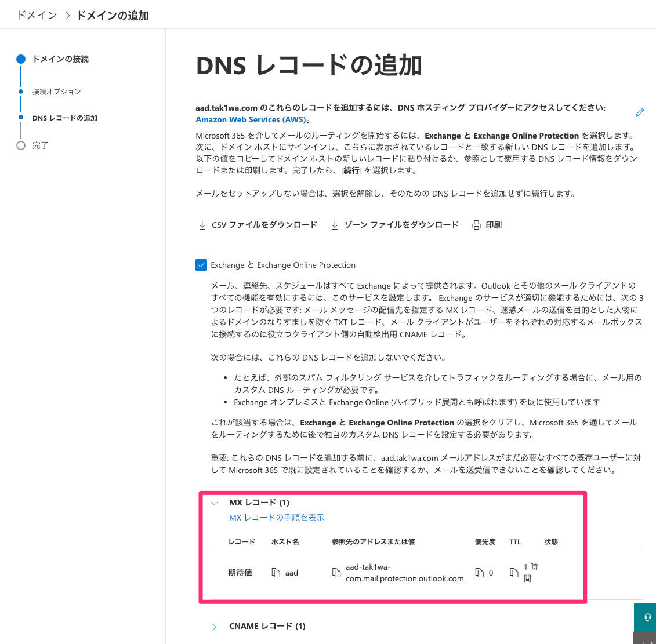Copy the MX record destination address
This screenshot has height=644, width=656.
coord(337,573)
